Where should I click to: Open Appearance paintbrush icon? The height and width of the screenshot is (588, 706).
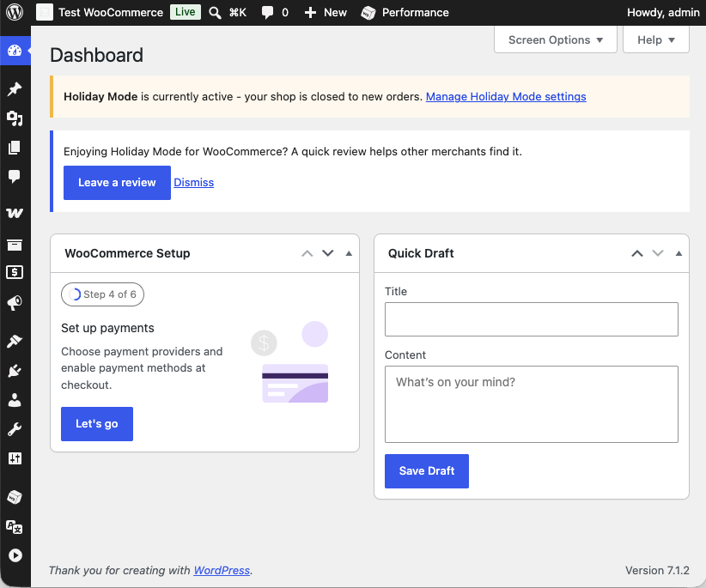(15, 341)
